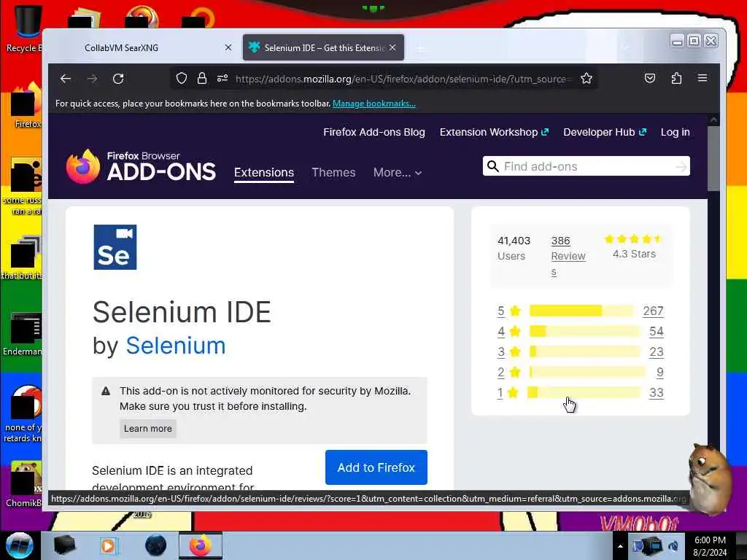Open the Extension Workshop link
Screen dimensions: 747x560
tap(494, 133)
